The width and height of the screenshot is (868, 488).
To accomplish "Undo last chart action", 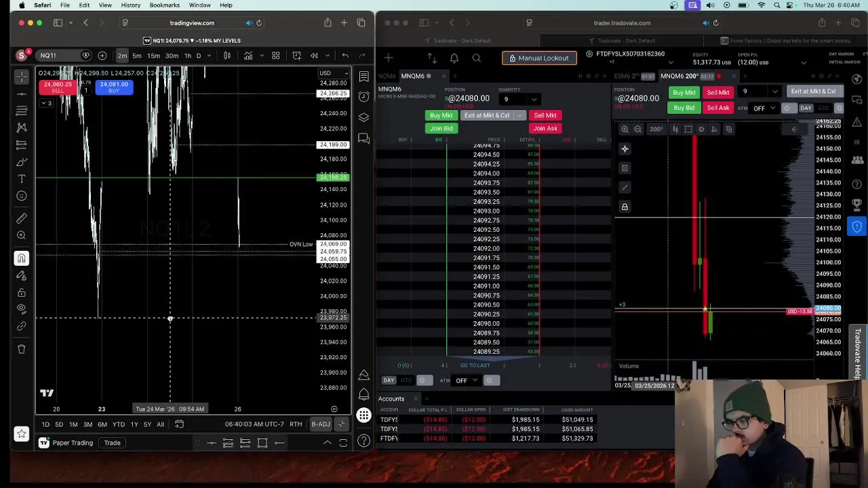I will coord(345,56).
